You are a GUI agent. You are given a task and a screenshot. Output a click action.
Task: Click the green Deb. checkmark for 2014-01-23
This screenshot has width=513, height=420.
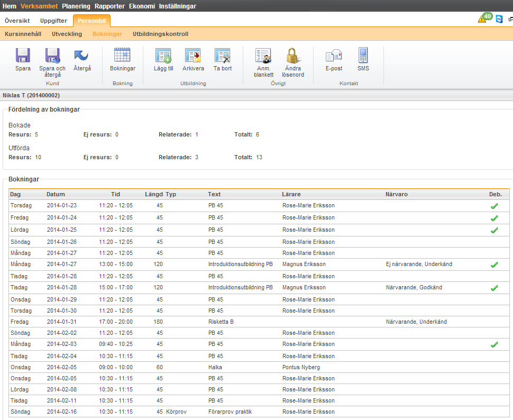click(x=494, y=206)
